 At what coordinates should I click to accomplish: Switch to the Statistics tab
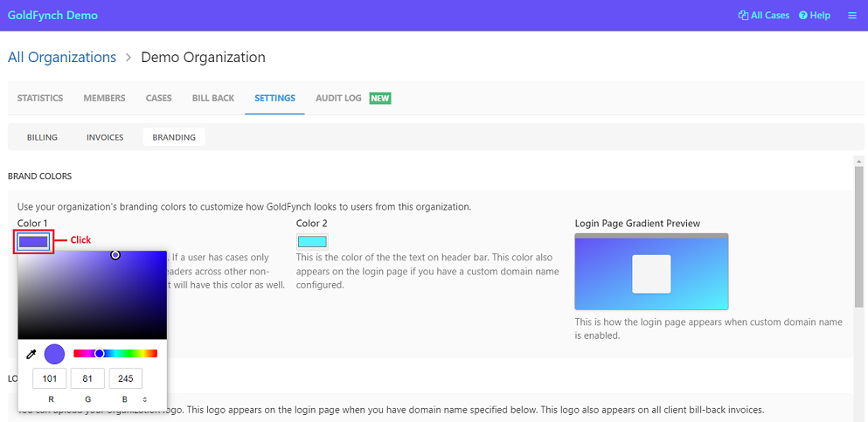point(40,98)
